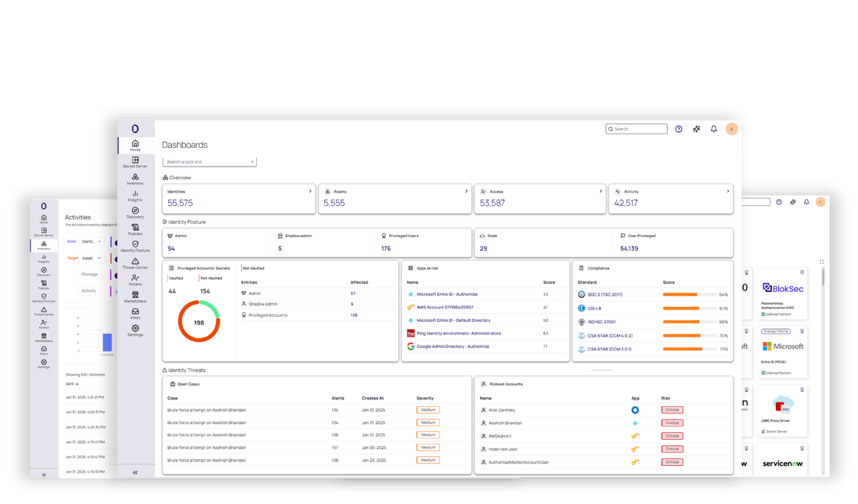Click the help question mark icon beside Search
Image resolution: width=858 pixels, height=504 pixels.
pos(678,129)
